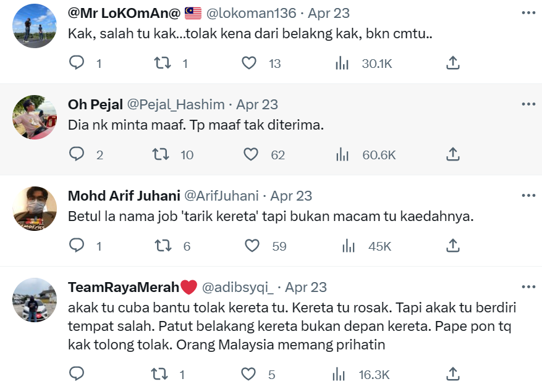Open the @ArifJuhani handle link

[221, 196]
